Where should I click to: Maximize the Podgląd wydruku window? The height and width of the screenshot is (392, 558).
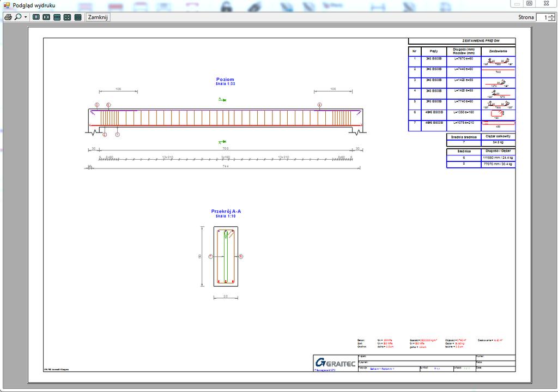(x=529, y=3)
